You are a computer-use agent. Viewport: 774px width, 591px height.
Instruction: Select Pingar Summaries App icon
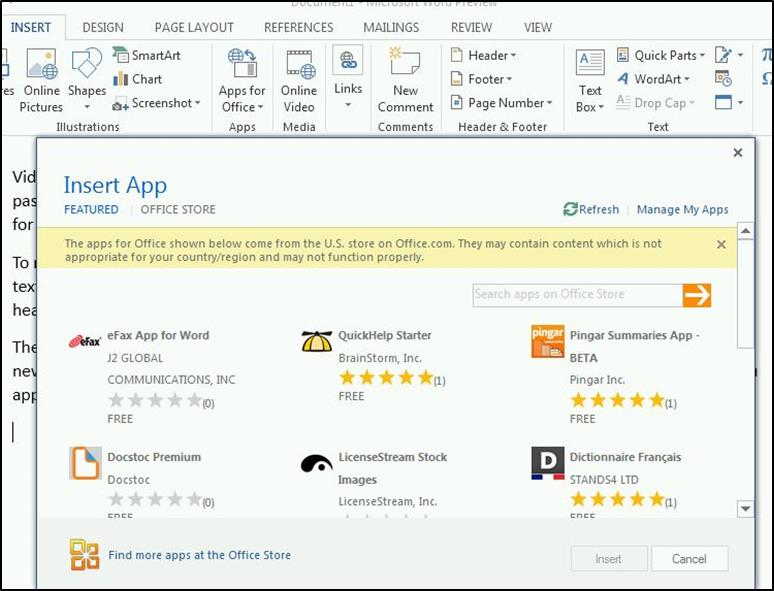[x=547, y=341]
